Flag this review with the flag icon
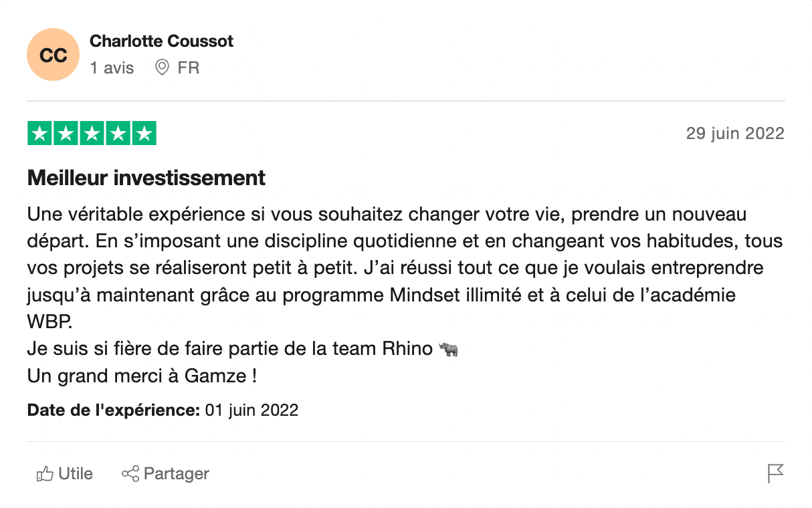 (x=775, y=474)
